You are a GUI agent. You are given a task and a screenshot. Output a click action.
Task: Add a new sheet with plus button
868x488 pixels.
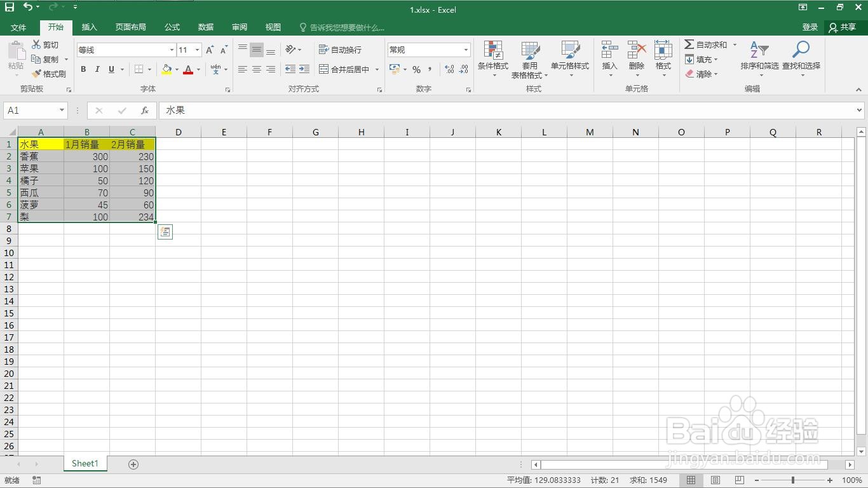pyautogui.click(x=133, y=464)
